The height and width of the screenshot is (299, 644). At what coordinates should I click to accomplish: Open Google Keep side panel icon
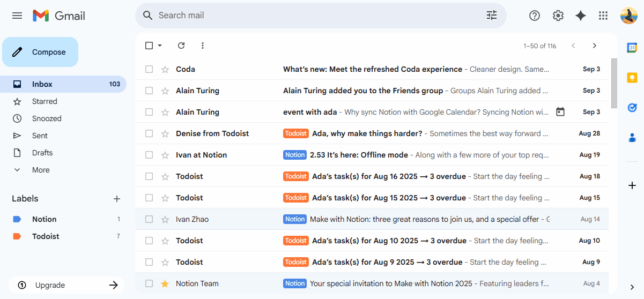pos(632,78)
